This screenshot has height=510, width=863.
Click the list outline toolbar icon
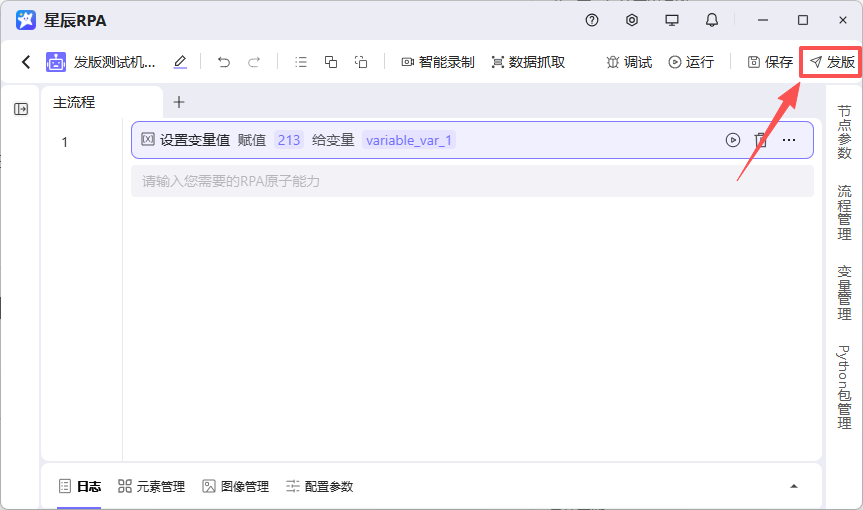click(301, 62)
